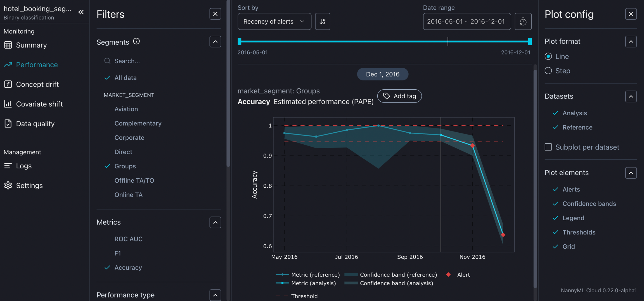644x301 pixels.
Task: Navigate to Summary in Monitoring
Action: click(x=31, y=45)
